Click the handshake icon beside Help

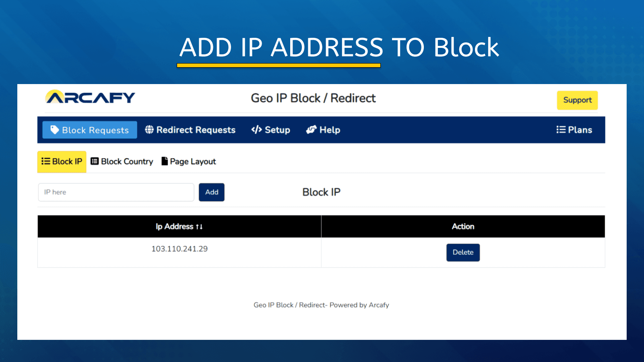coord(311,130)
